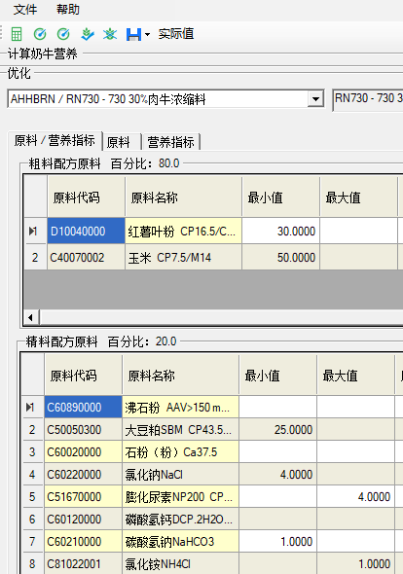Open the 帮助 menu
Screen dimensions: 403x574
pos(68,10)
